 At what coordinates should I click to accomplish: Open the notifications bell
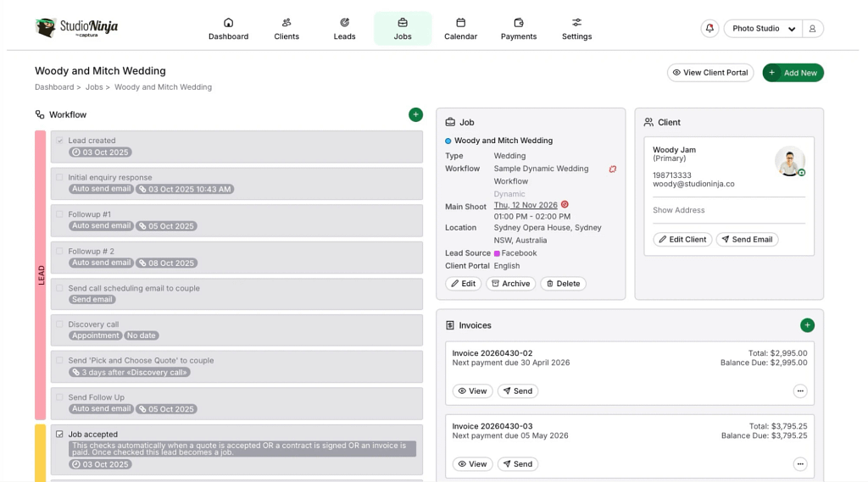point(709,28)
